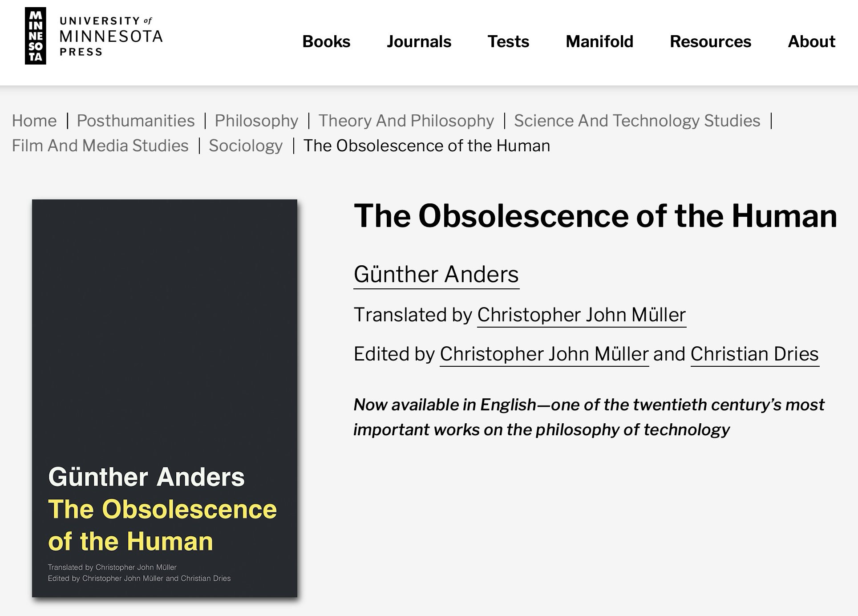Open editor Christopher John Müller link
Image resolution: width=858 pixels, height=616 pixels.
tap(544, 354)
